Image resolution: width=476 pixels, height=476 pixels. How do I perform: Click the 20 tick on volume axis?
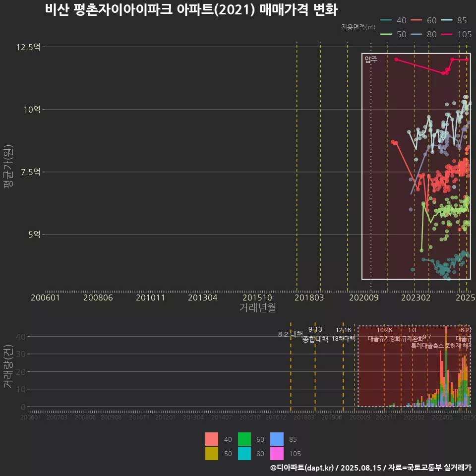[x=21, y=372]
